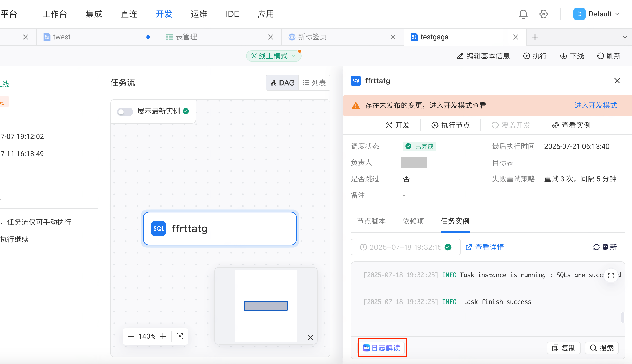Click the SQL node icon in DAG
The width and height of the screenshot is (632, 364).
pyautogui.click(x=159, y=228)
